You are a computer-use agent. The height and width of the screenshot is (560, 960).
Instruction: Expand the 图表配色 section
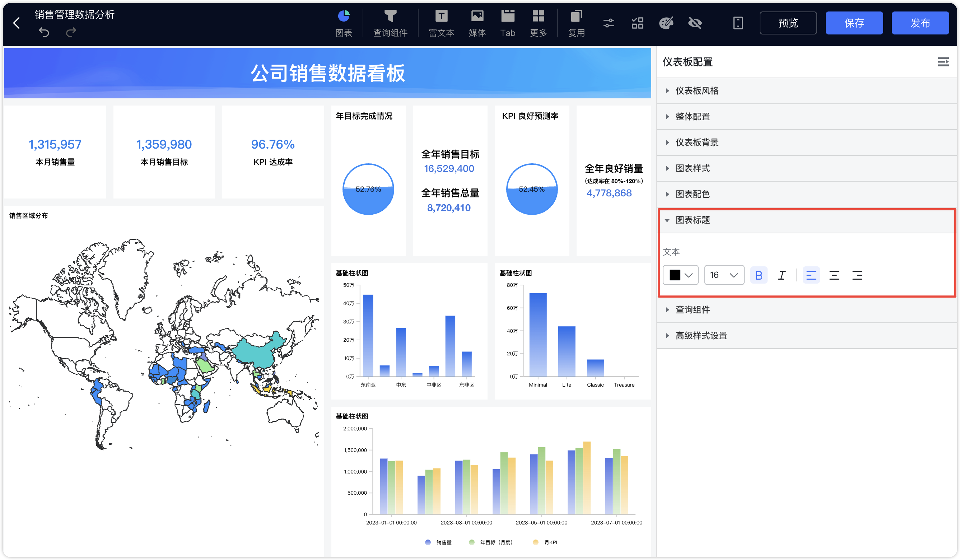[806, 194]
